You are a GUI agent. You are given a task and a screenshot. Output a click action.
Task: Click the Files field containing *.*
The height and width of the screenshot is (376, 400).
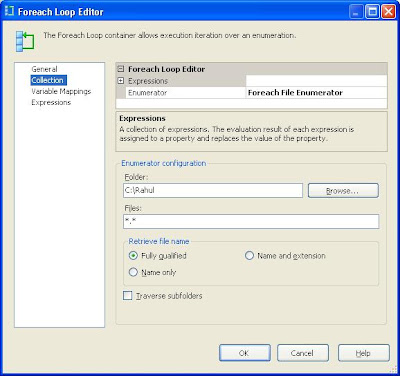click(x=251, y=221)
